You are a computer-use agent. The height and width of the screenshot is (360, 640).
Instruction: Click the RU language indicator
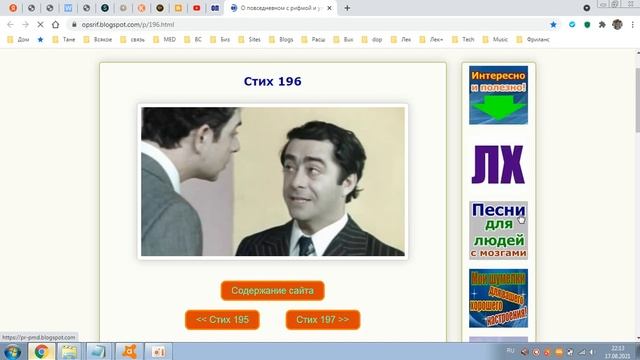pyautogui.click(x=510, y=351)
